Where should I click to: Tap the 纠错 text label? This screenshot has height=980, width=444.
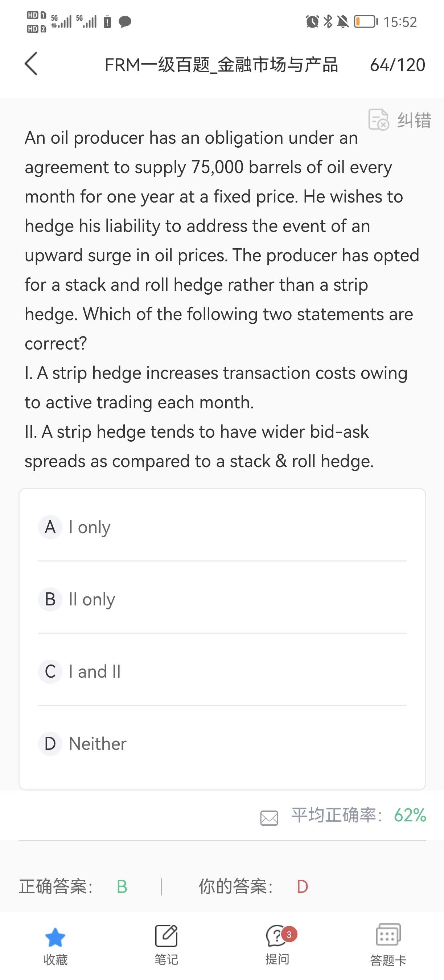point(414,120)
